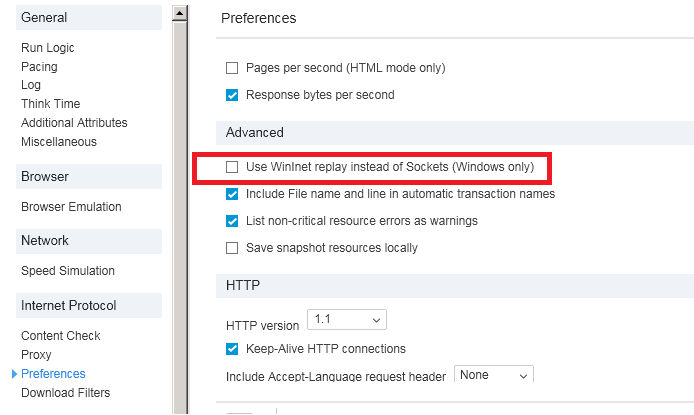Open Miscellaneous settings
Image resolution: width=694 pixels, height=415 pixels.
click(59, 142)
